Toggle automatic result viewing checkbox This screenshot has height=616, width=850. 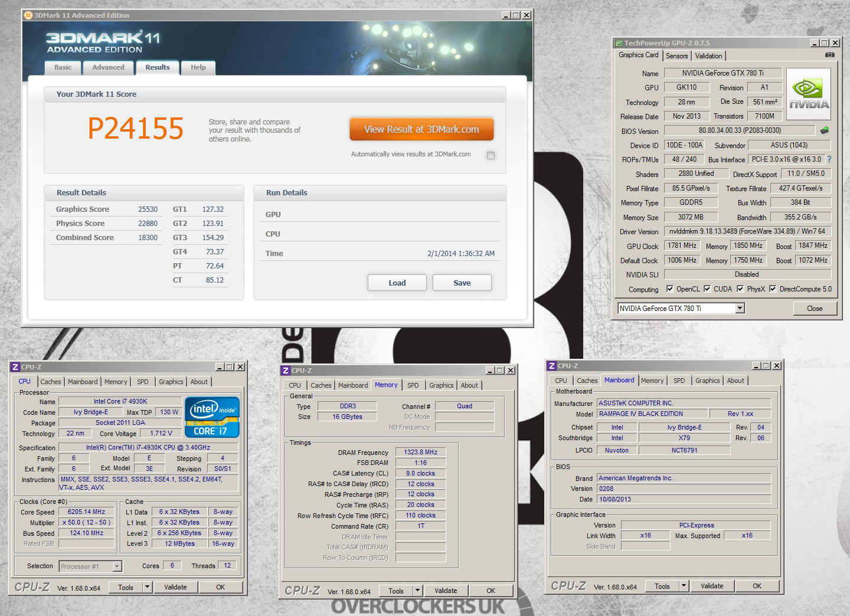click(x=491, y=155)
